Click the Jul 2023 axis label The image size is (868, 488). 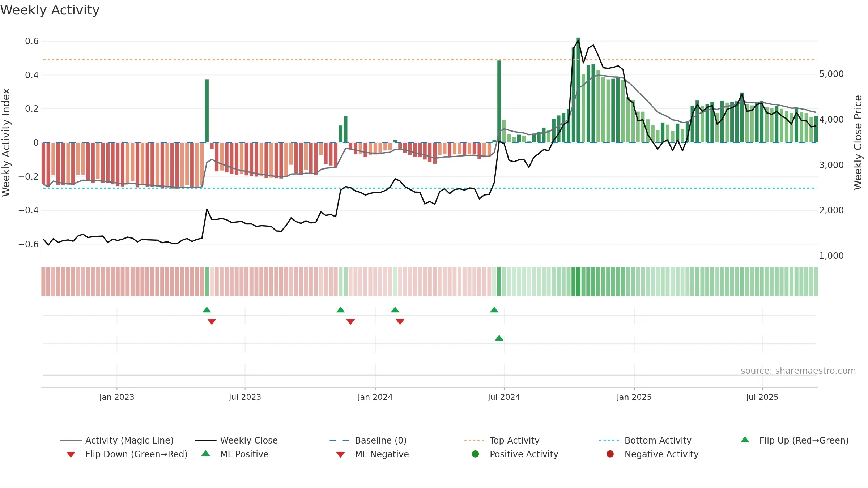245,397
